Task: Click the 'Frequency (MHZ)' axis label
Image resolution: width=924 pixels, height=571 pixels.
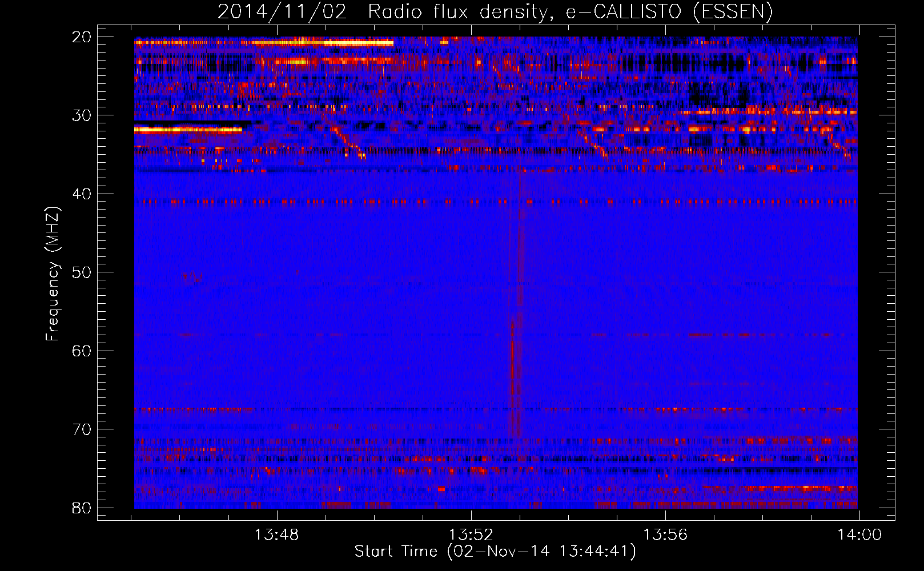Action: click(x=52, y=274)
